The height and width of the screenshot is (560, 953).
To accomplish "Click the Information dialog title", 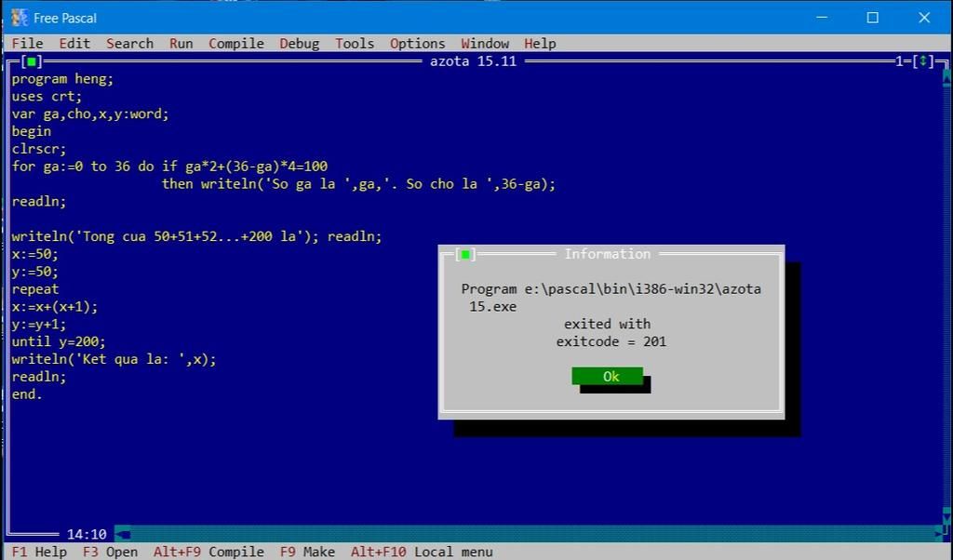I will [x=607, y=255].
